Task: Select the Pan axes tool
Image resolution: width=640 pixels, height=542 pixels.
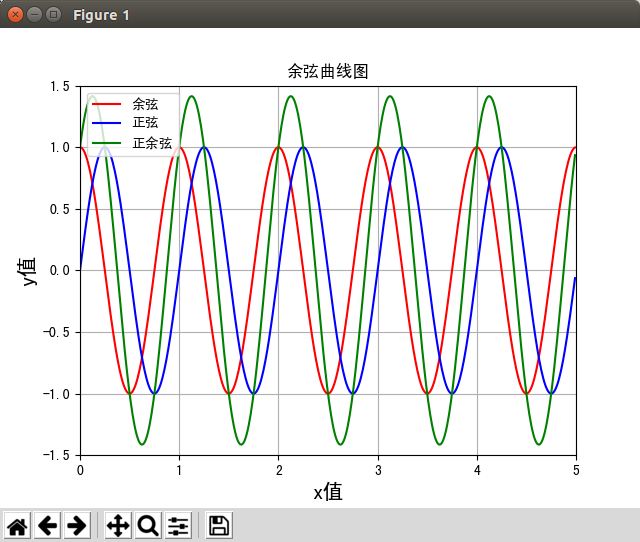Action: tap(118, 526)
